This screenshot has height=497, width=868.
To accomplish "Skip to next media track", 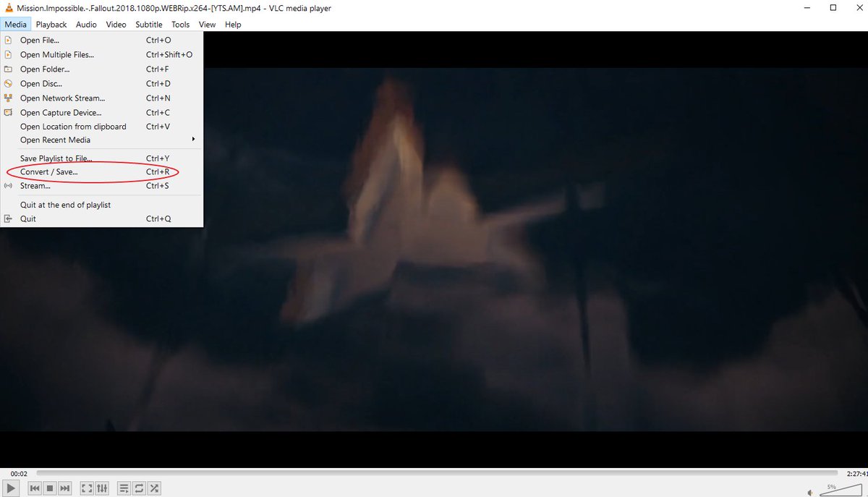I will 65,488.
